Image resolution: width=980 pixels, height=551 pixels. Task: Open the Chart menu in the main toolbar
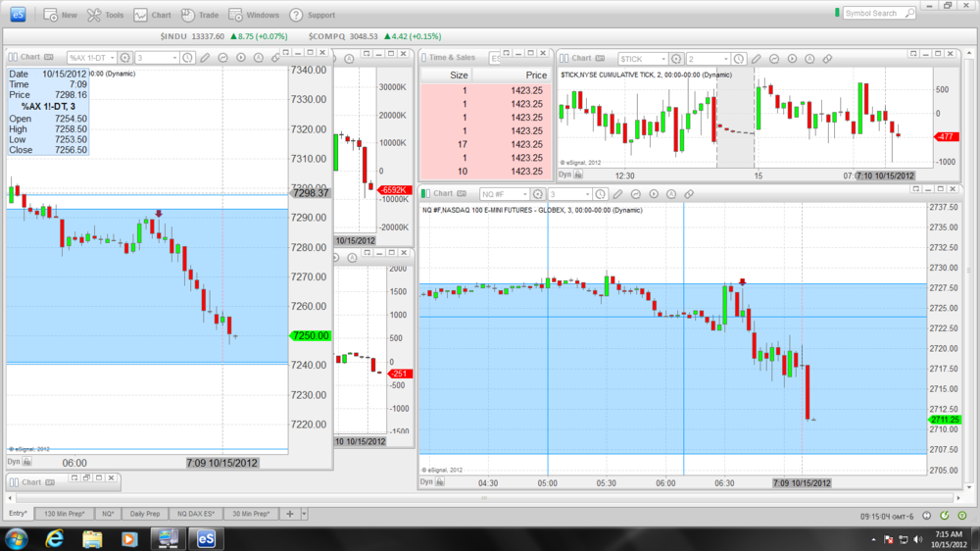click(x=152, y=15)
